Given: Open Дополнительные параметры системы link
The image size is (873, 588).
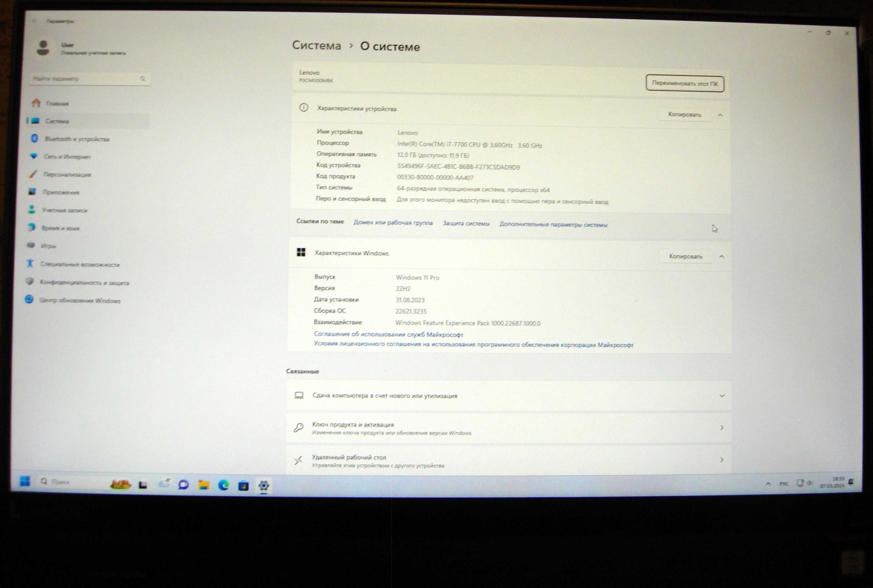Looking at the screenshot, I should (x=553, y=225).
